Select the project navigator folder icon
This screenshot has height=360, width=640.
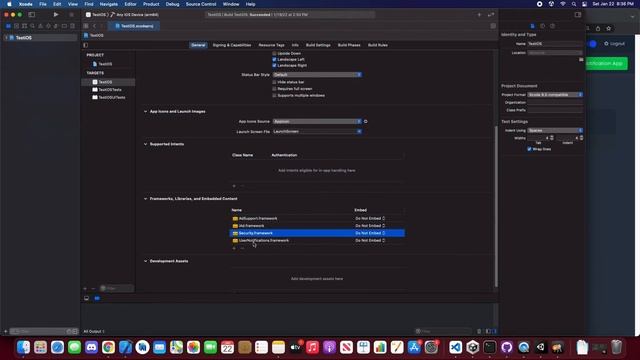coord(8,26)
